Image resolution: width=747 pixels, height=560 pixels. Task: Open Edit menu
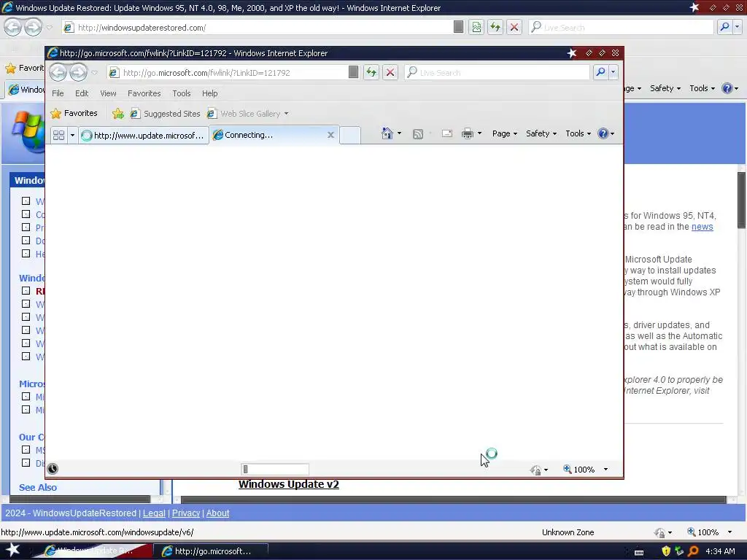coord(82,93)
